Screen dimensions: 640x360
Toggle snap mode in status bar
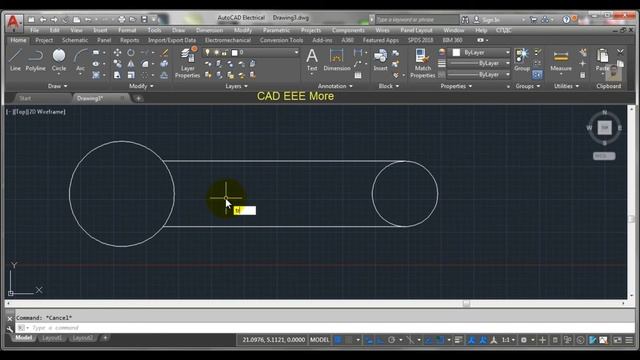click(x=349, y=340)
